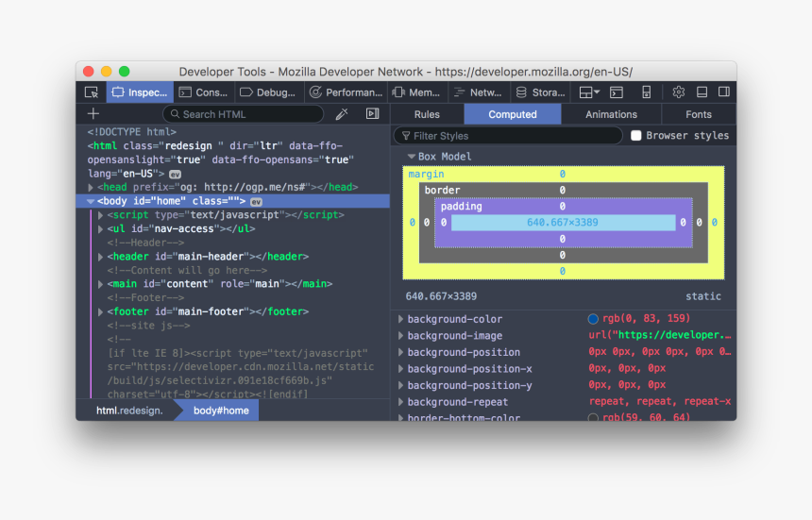The width and height of the screenshot is (812, 520).
Task: Click the eyedropper color picker icon
Action: pos(342,114)
